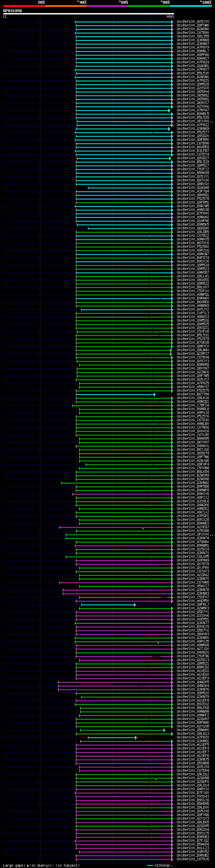Click the purple alignment bar of UniRef100_A2XEQ7
This screenshot has height=868, width=215.
(x=117, y=527)
